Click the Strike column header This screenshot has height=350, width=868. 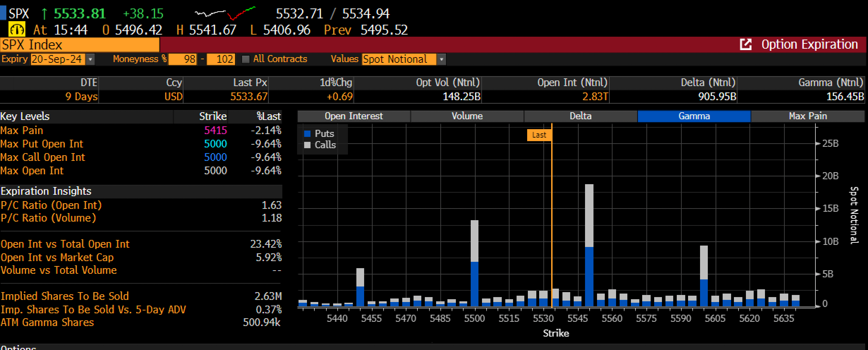click(x=213, y=116)
